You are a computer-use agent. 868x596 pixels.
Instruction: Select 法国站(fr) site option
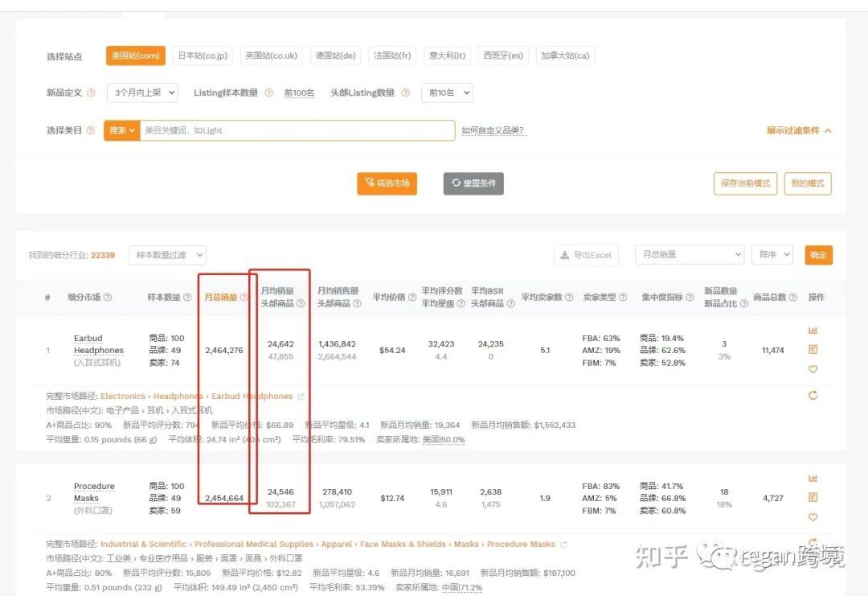(x=392, y=55)
